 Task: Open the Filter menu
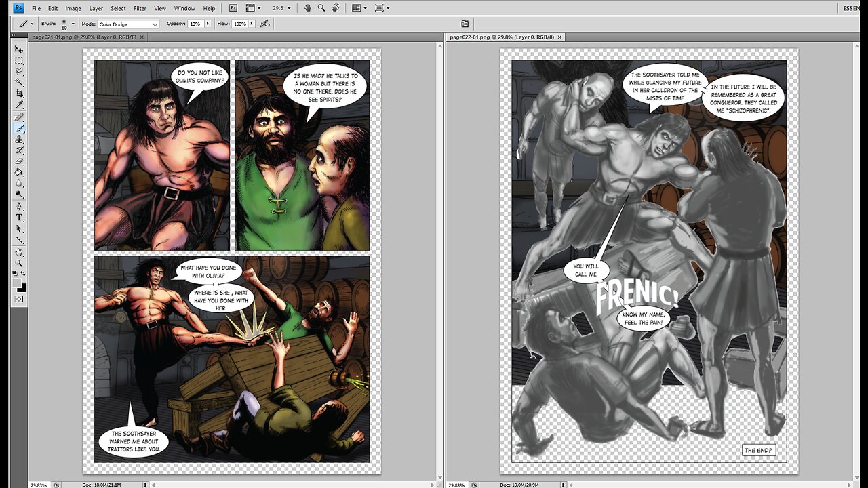(140, 8)
